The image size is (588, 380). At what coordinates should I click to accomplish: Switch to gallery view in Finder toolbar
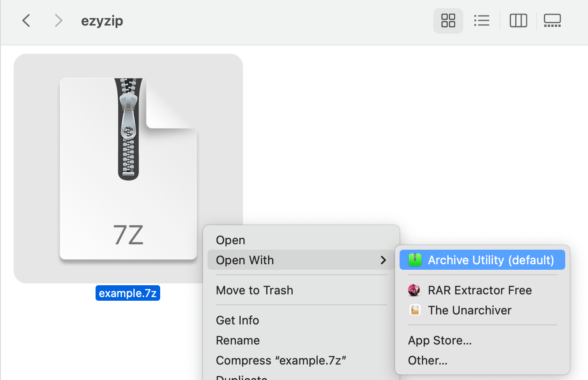coord(552,21)
